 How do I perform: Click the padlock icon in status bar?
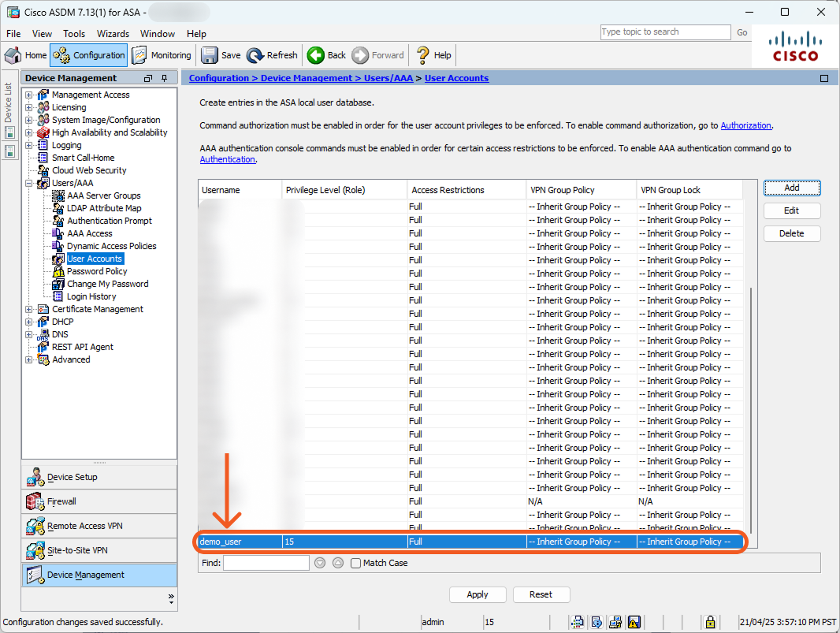pyautogui.click(x=710, y=622)
